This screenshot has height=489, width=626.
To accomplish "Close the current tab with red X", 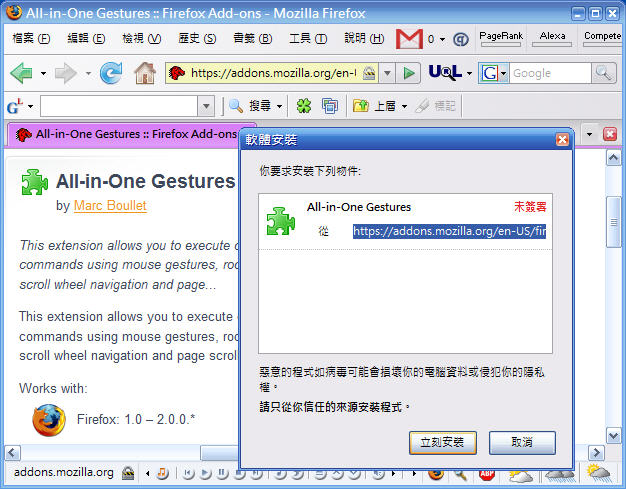I will [x=610, y=134].
